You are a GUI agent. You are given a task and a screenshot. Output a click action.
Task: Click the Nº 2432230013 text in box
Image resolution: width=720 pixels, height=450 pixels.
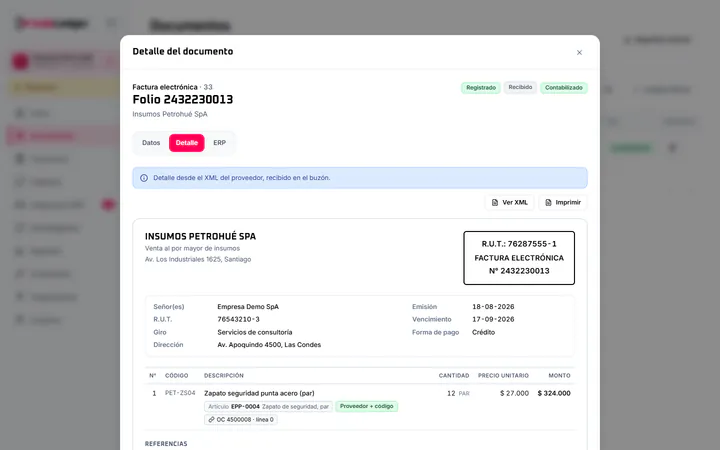pyautogui.click(x=519, y=271)
